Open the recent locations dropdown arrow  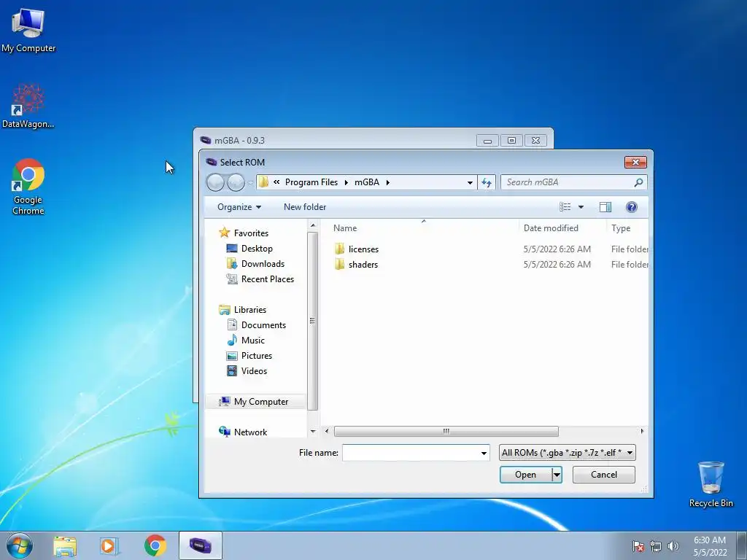[251, 183]
